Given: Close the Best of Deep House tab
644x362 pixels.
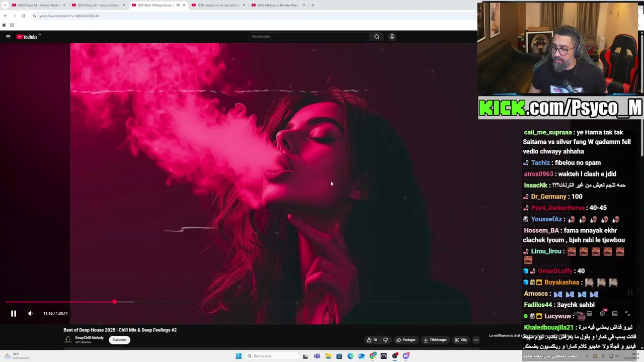Looking at the screenshot, I should tap(184, 5).
